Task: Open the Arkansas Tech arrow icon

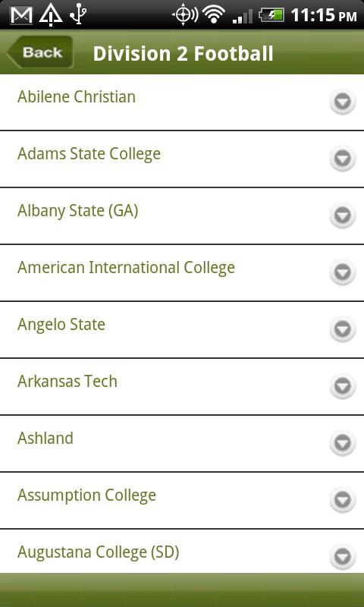Action: 343,386
